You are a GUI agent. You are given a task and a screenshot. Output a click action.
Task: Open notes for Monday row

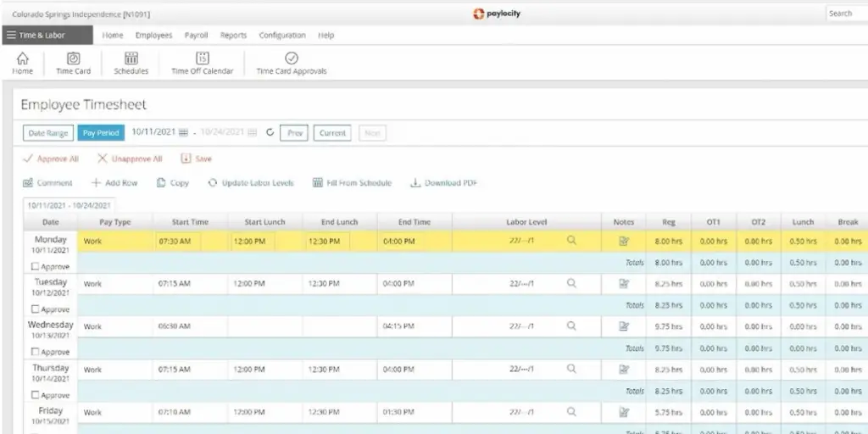[624, 241]
